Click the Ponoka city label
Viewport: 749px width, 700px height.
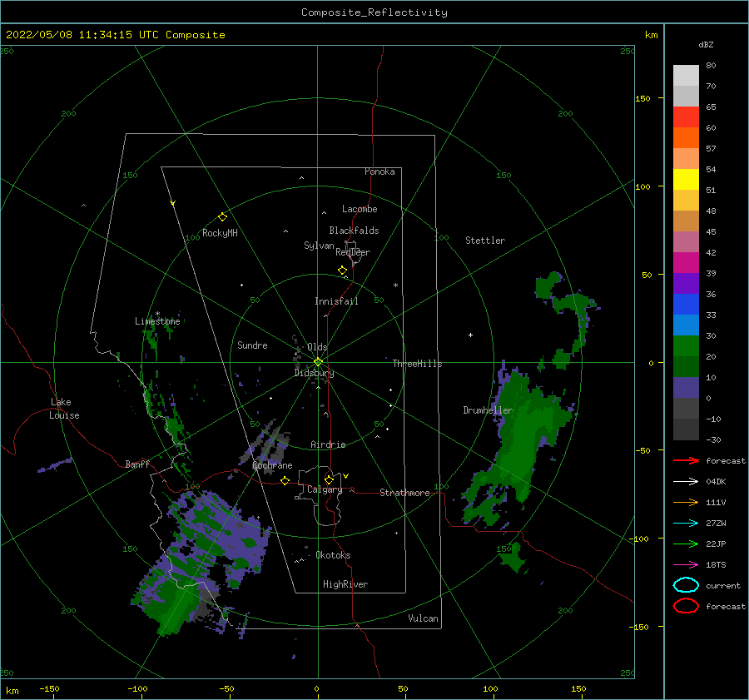tap(379, 171)
